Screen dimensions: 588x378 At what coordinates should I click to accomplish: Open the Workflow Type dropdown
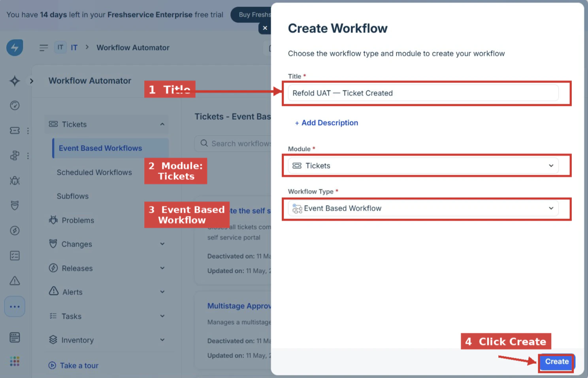pyautogui.click(x=423, y=208)
